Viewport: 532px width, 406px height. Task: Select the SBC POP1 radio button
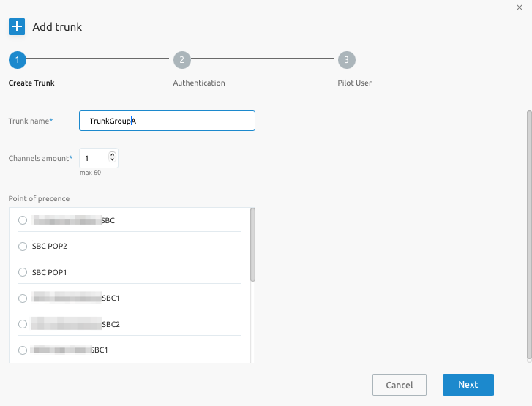click(x=23, y=272)
